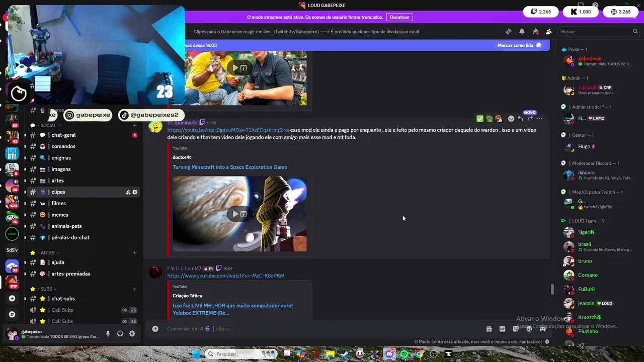Open the doctor4t YouTube link URL
The height and width of the screenshot is (362, 644).
(x=228, y=130)
